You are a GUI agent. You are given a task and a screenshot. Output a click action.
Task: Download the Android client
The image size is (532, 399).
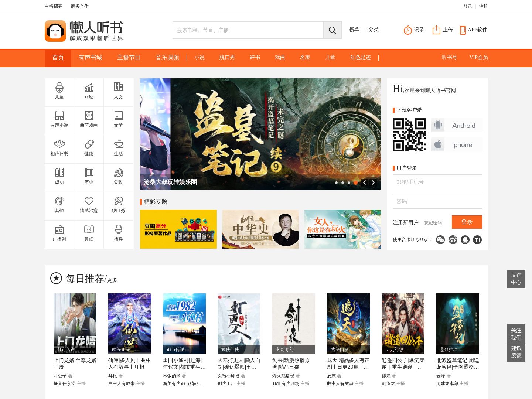[x=457, y=125]
